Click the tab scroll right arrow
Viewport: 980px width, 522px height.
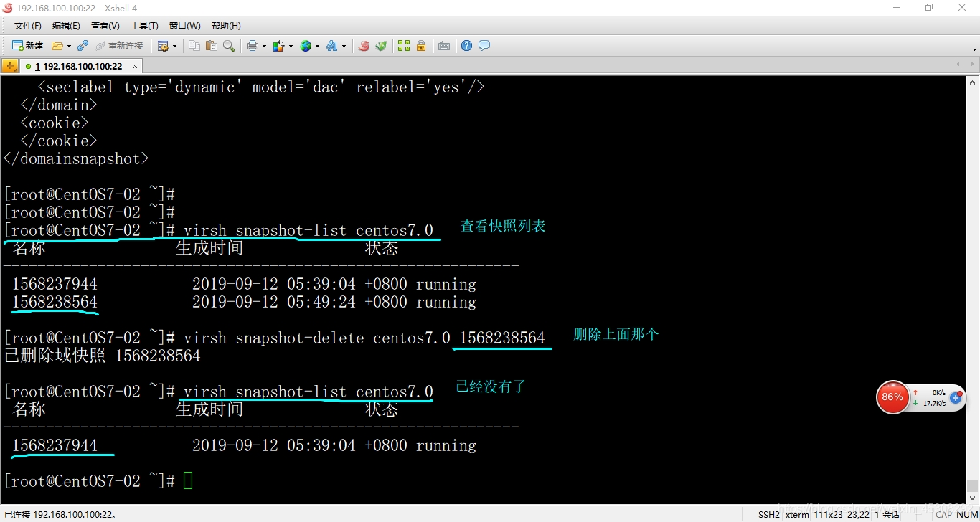coord(973,65)
